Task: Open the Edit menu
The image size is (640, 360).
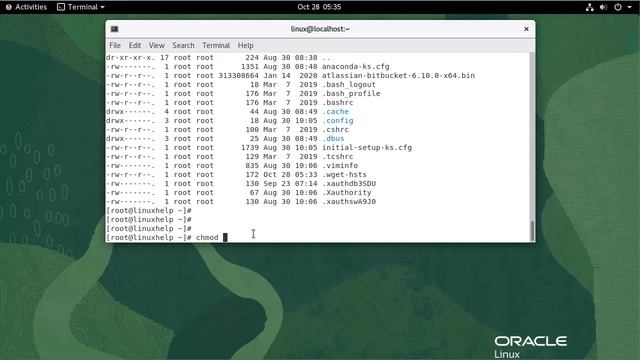Action: pyautogui.click(x=135, y=45)
